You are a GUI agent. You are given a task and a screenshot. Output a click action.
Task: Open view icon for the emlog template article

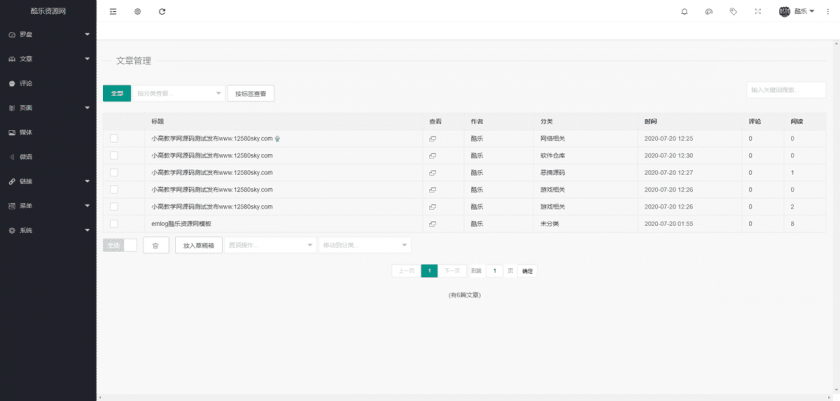tap(432, 224)
